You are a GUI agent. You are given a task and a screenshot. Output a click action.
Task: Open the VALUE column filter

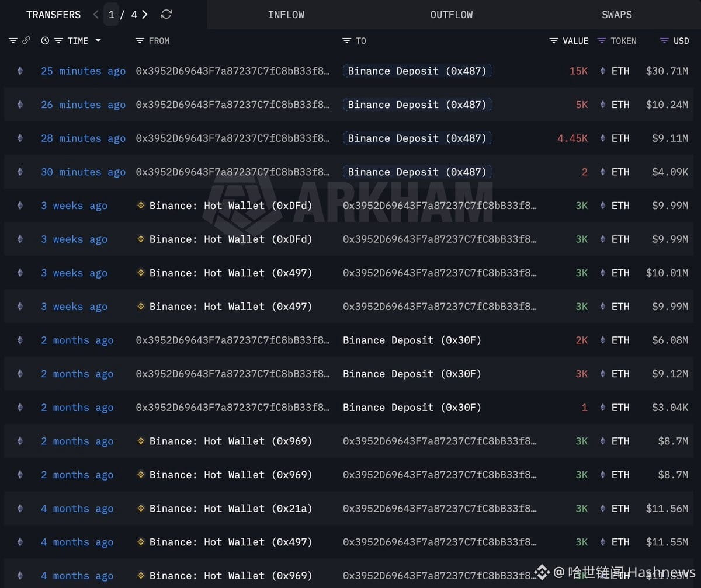[x=554, y=41]
